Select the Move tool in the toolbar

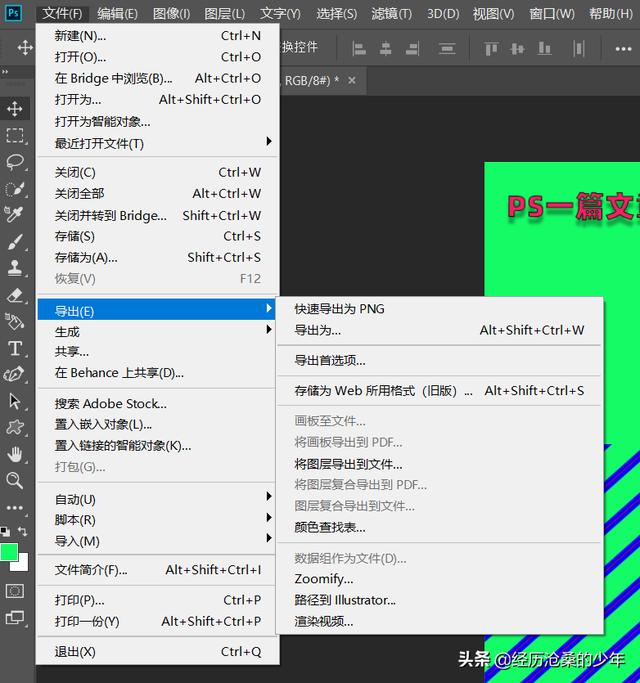[15, 108]
